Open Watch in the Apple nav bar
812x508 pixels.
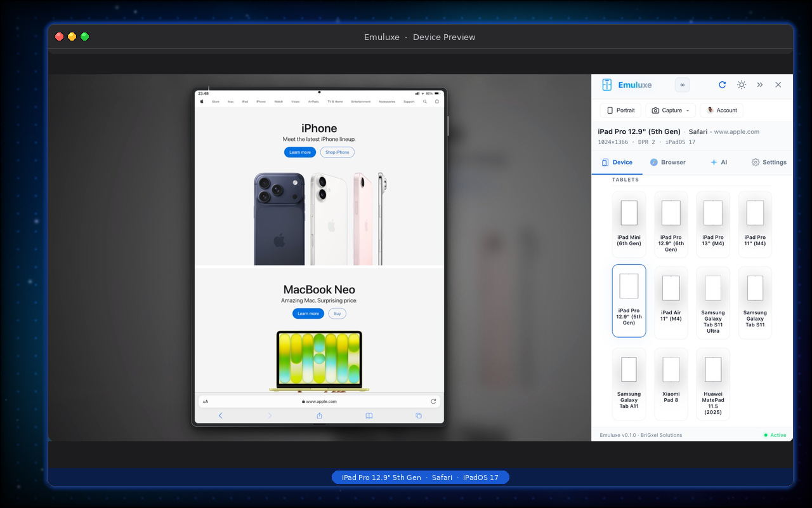(278, 102)
